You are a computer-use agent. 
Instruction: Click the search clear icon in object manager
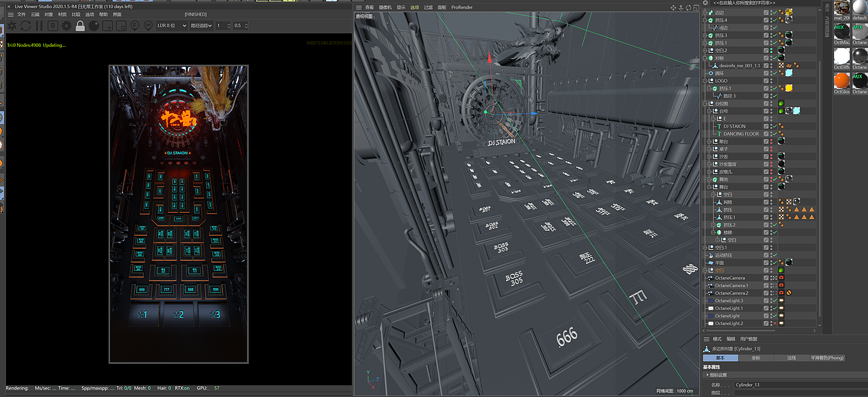[706, 3]
